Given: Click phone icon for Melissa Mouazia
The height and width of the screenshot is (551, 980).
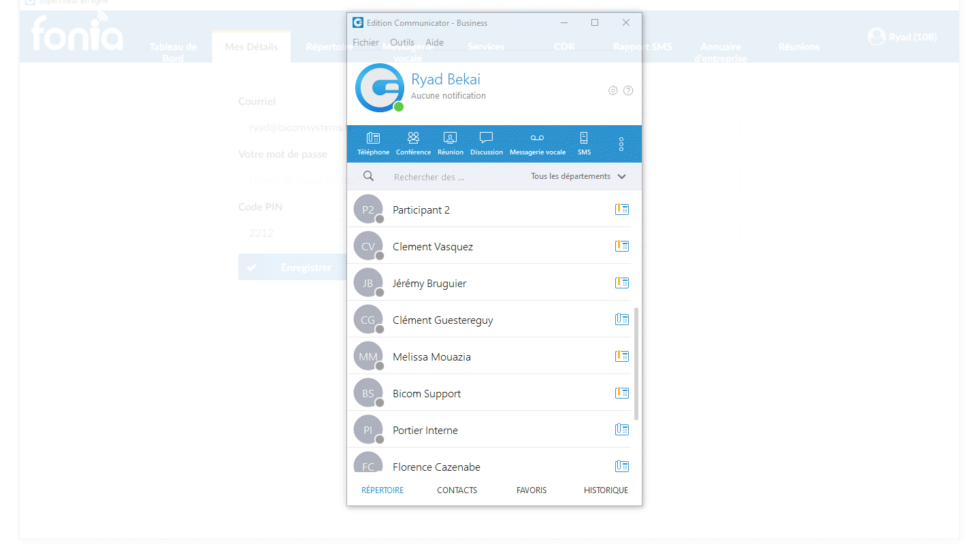Looking at the screenshot, I should click(622, 356).
